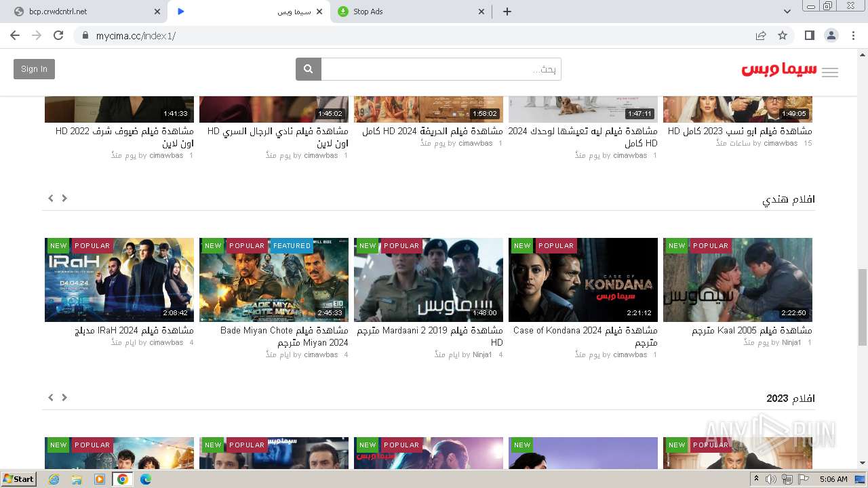Open the hamburger menu beside the logo
The height and width of the screenshot is (488, 868).
point(830,73)
